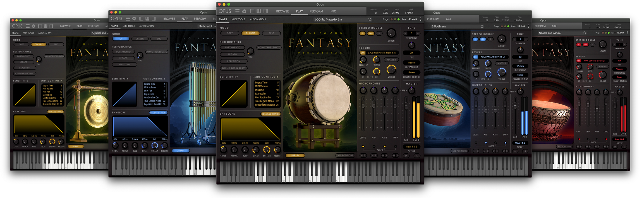The image size is (644, 198).
Task: Switch to the Mix tab in Nagado window
Action: click(333, 11)
